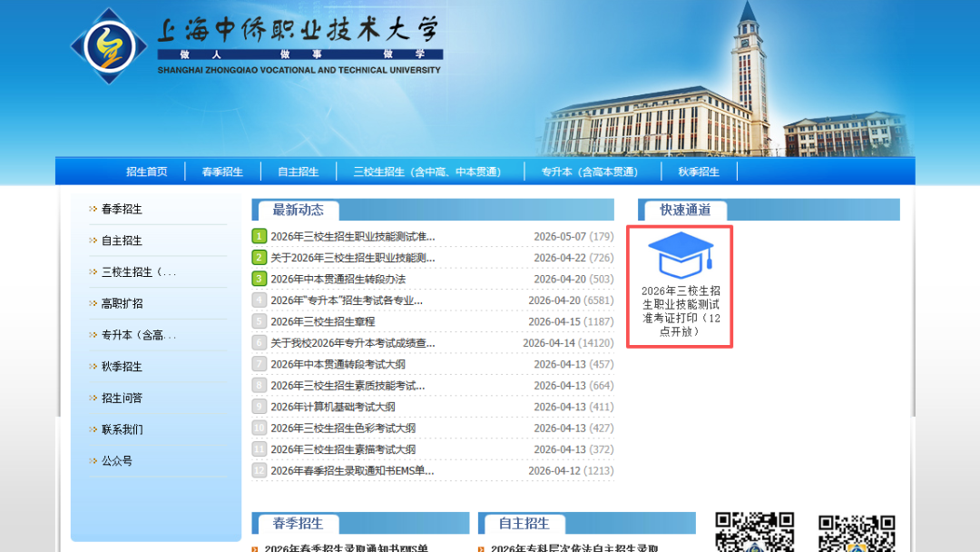Open 专升本（含高本贯通） nav item
Viewport: 980px width, 552px height.
[590, 172]
